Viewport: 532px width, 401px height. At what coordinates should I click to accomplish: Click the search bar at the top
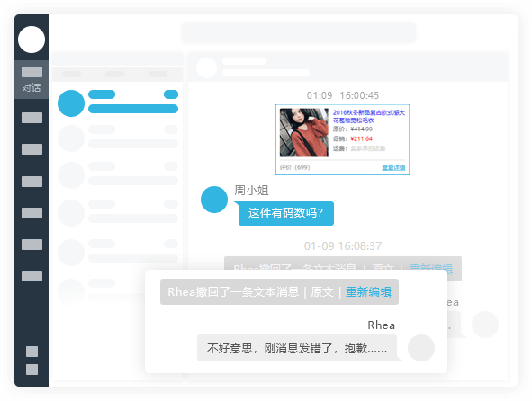click(299, 32)
